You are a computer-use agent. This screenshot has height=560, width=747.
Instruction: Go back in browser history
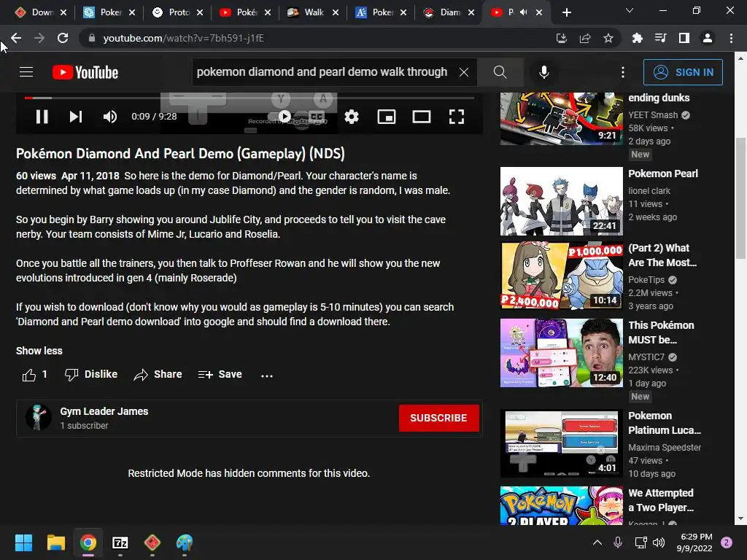click(x=16, y=38)
